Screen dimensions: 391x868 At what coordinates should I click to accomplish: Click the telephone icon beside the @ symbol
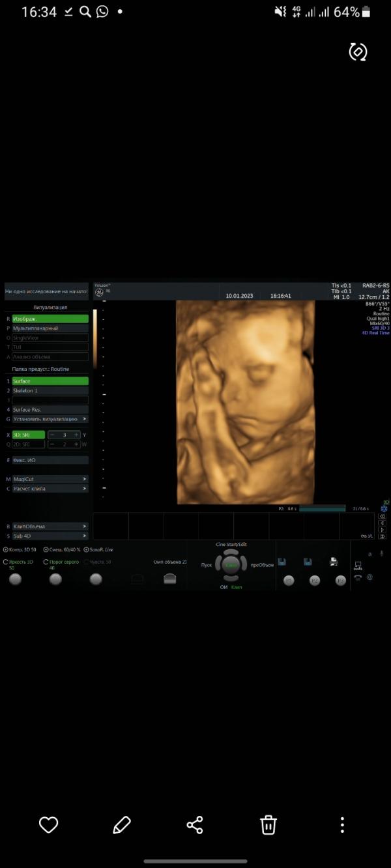pyautogui.click(x=358, y=577)
